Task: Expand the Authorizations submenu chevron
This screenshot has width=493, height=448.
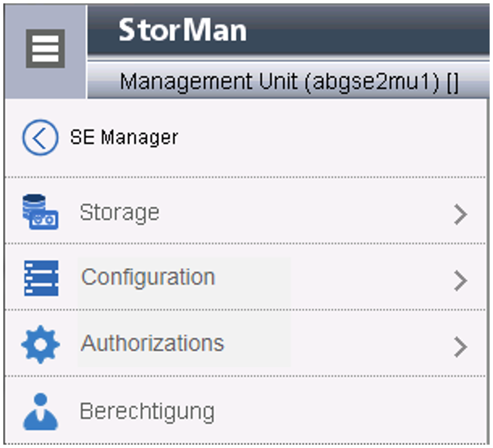Action: click(x=460, y=346)
